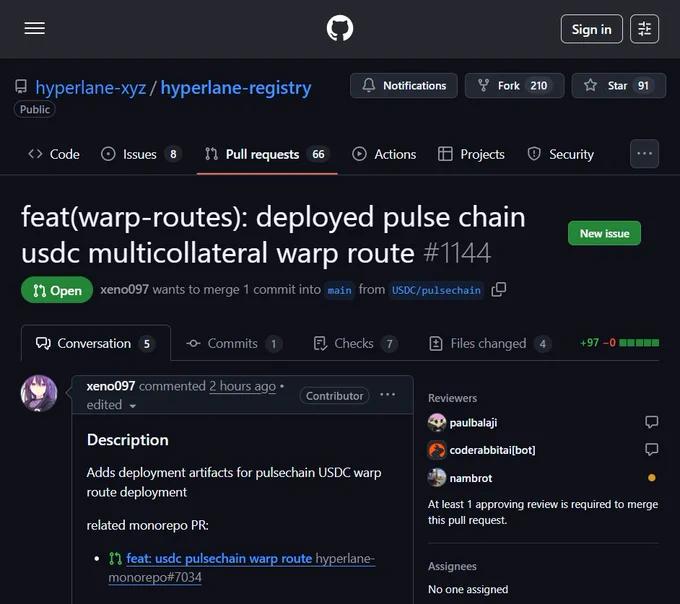Click nambrot's avatar in Reviewers
Viewport: 680px width, 604px height.
[x=437, y=478]
